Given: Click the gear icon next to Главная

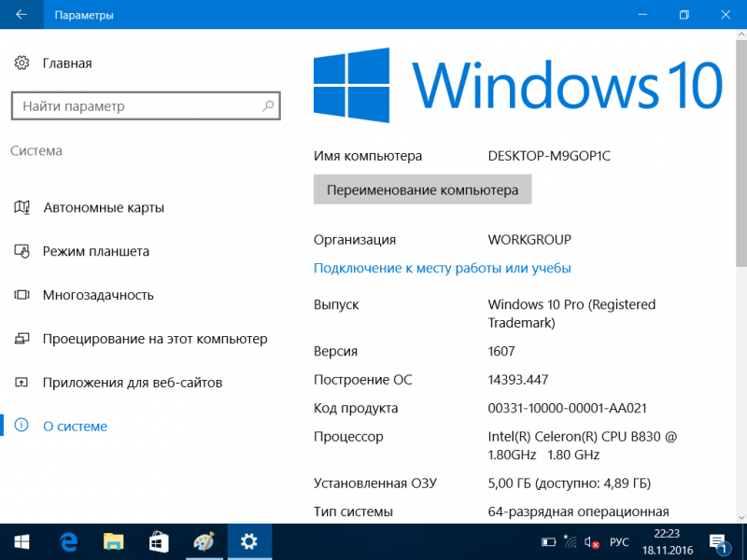Looking at the screenshot, I should click(21, 63).
